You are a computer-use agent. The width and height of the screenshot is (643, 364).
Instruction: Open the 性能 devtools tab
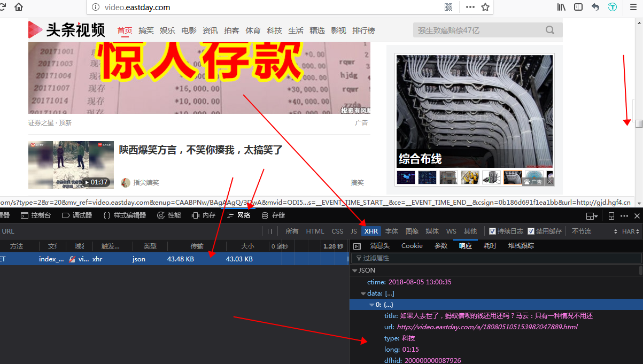[169, 215]
